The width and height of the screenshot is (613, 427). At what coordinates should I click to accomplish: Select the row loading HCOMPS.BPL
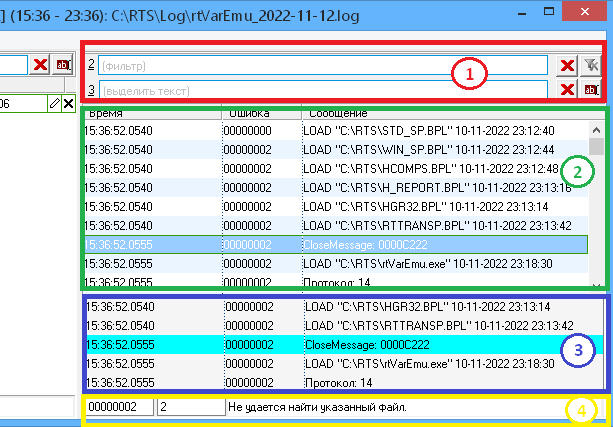[336, 169]
